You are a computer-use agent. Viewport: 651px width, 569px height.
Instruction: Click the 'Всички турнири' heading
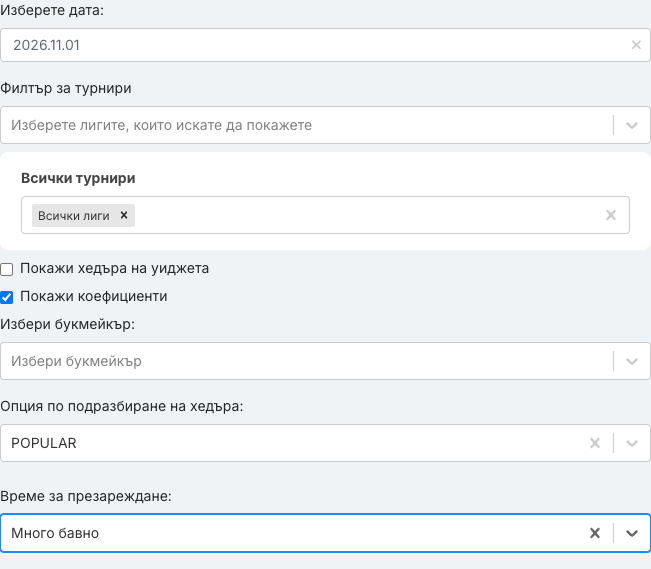tap(78, 178)
